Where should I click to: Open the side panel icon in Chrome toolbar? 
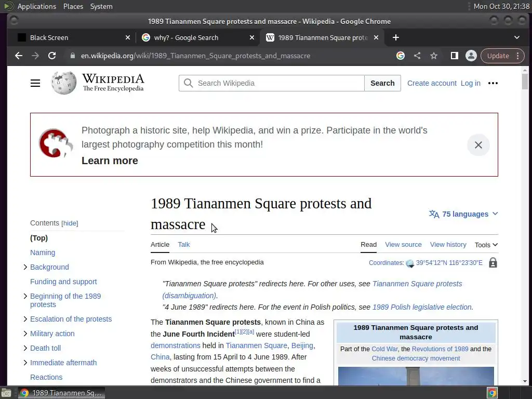(x=454, y=56)
